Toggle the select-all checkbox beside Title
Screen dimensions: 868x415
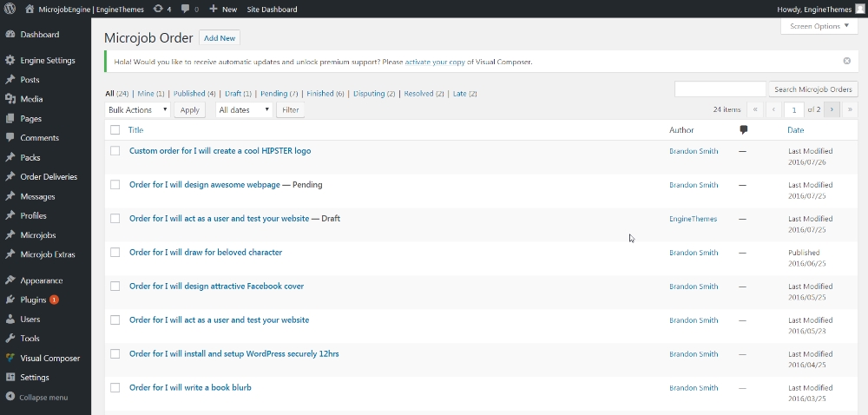[115, 130]
